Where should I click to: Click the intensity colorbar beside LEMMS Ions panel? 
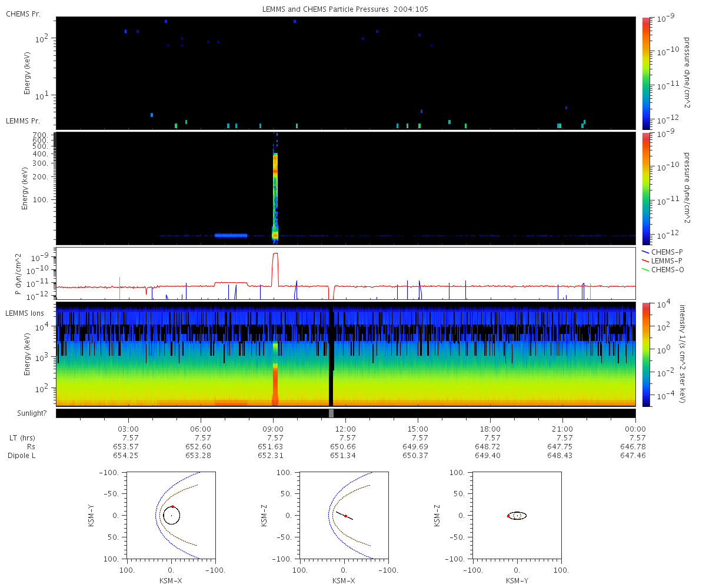click(646, 354)
